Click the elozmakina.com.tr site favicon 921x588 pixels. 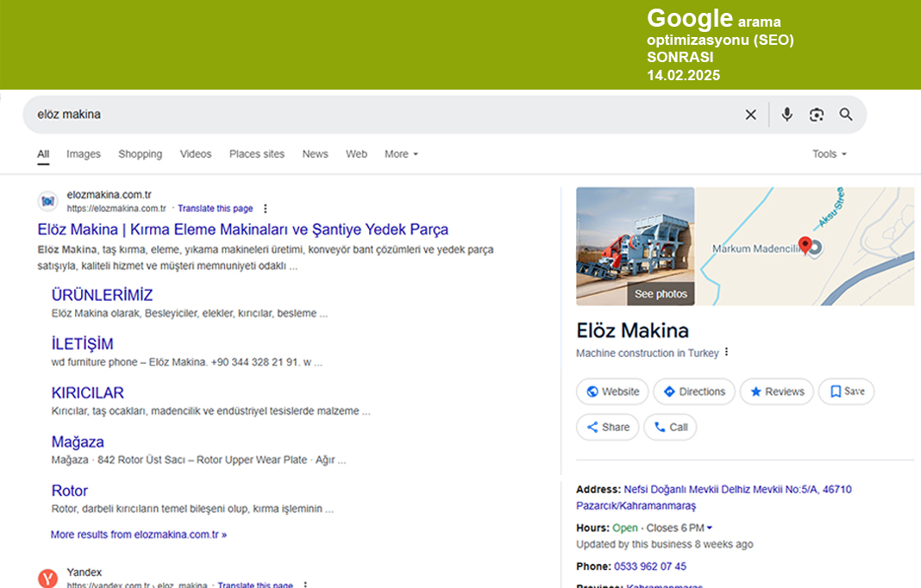[48, 202]
